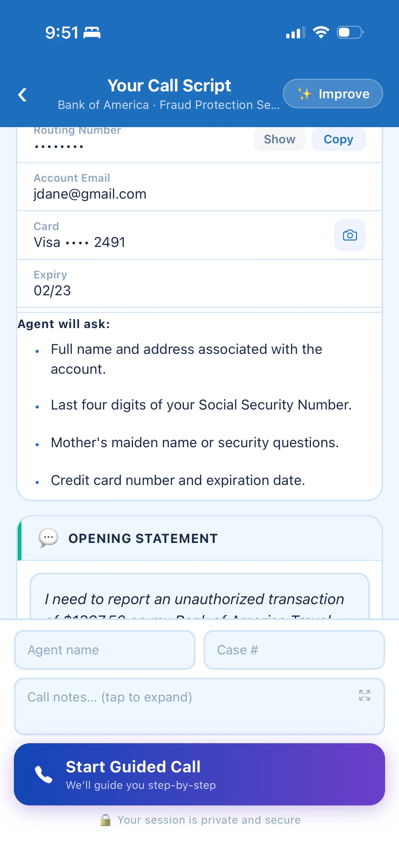Select the Account Email jdane@gmail.com row
Screen dimensions: 399x868
[199, 187]
